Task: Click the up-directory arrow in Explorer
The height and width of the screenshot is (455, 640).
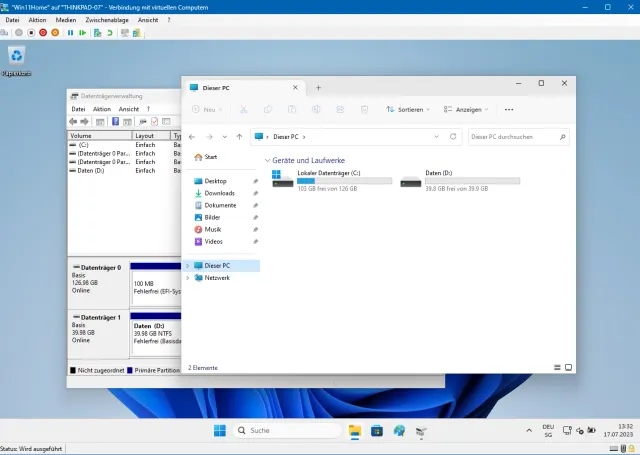Action: pyautogui.click(x=239, y=136)
